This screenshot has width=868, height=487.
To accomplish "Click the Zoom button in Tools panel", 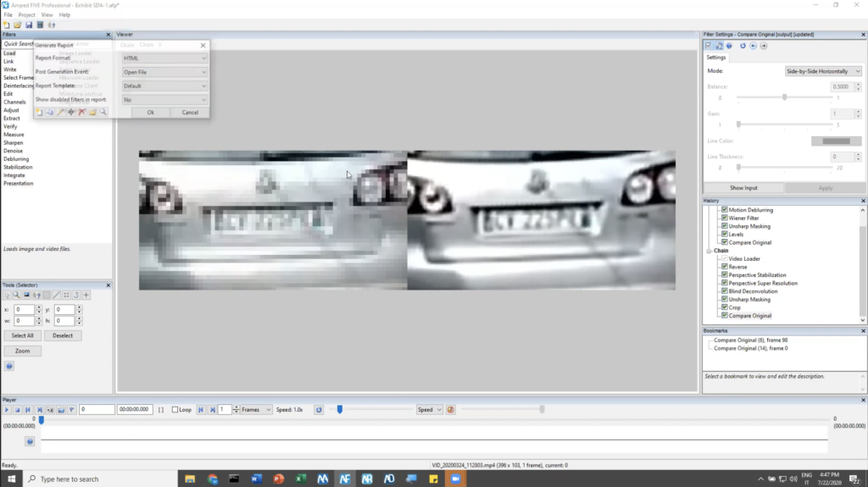I will (23, 351).
